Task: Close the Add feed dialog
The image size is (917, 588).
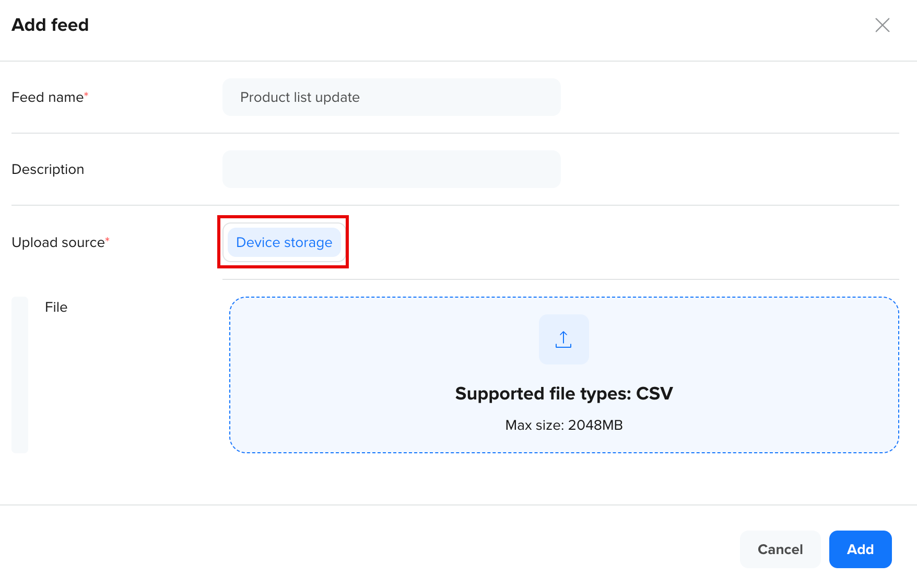Action: tap(883, 25)
